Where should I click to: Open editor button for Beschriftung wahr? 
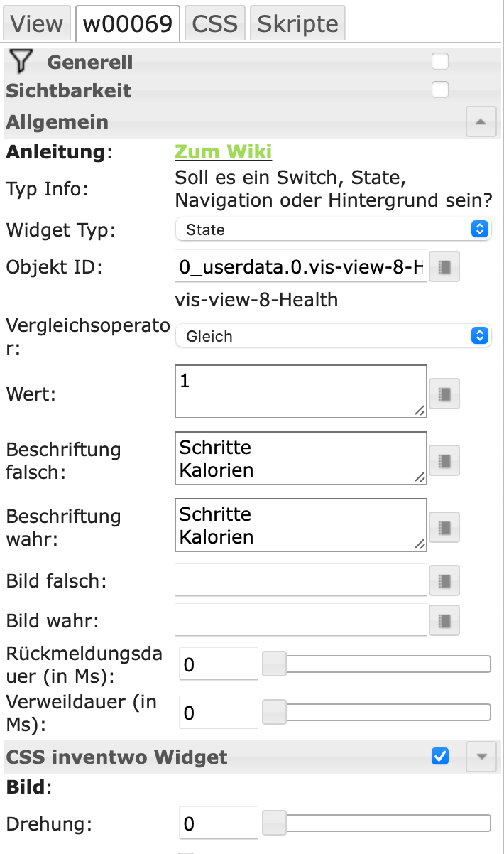coord(445,527)
